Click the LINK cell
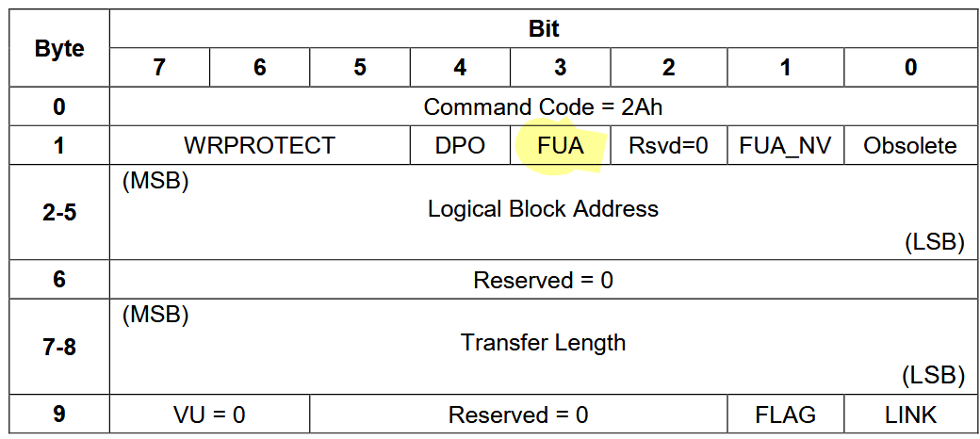This screenshot has height=439, width=980. [x=910, y=414]
